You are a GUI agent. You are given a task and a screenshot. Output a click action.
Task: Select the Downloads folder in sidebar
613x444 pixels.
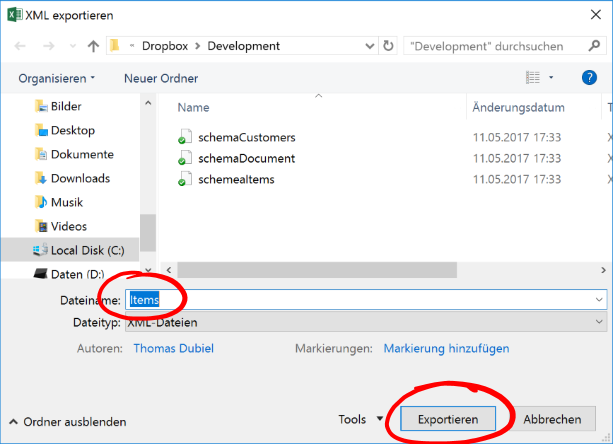pyautogui.click(x=79, y=178)
